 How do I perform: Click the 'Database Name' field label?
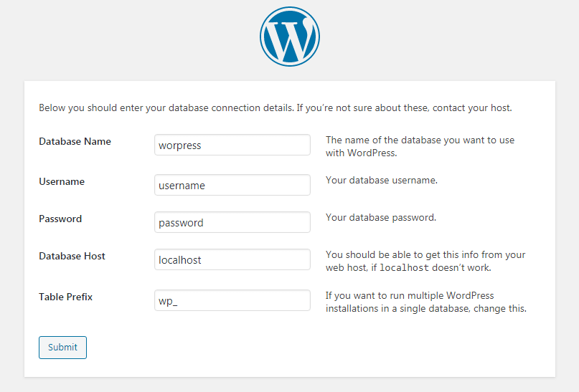(75, 141)
